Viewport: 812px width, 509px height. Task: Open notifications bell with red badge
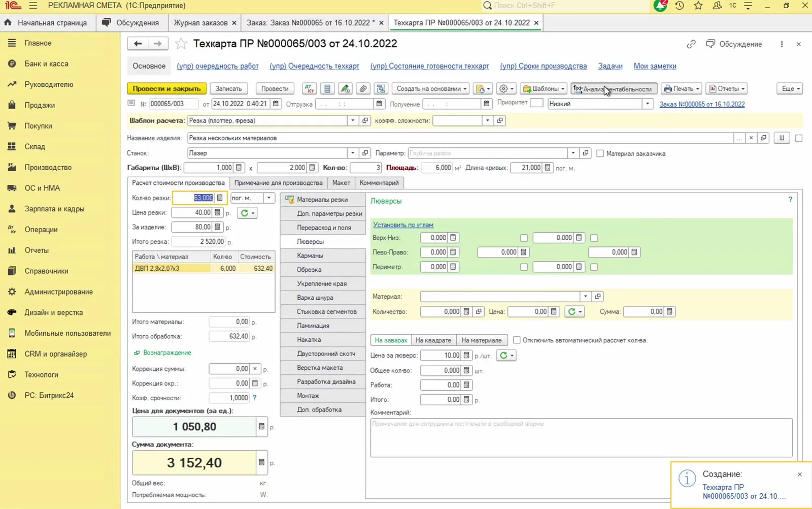point(660,6)
